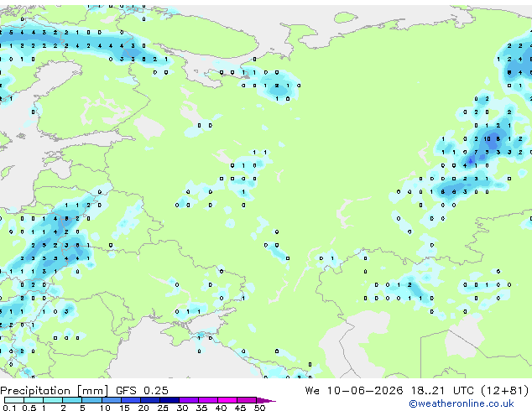This screenshot has height=411, width=532.
Task: Click the 0.1–0.5 mm legend color swatch
Action: 14,400
